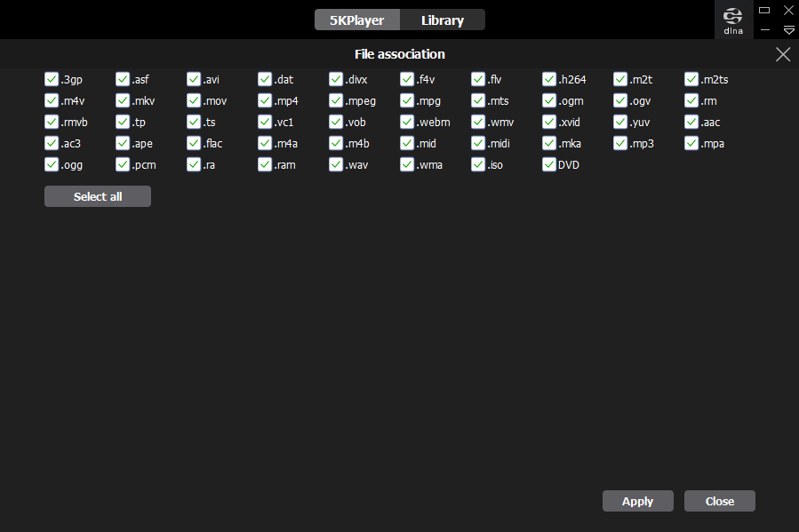Disable the .mkv association
Viewport: 799px width, 532px height.
click(123, 100)
